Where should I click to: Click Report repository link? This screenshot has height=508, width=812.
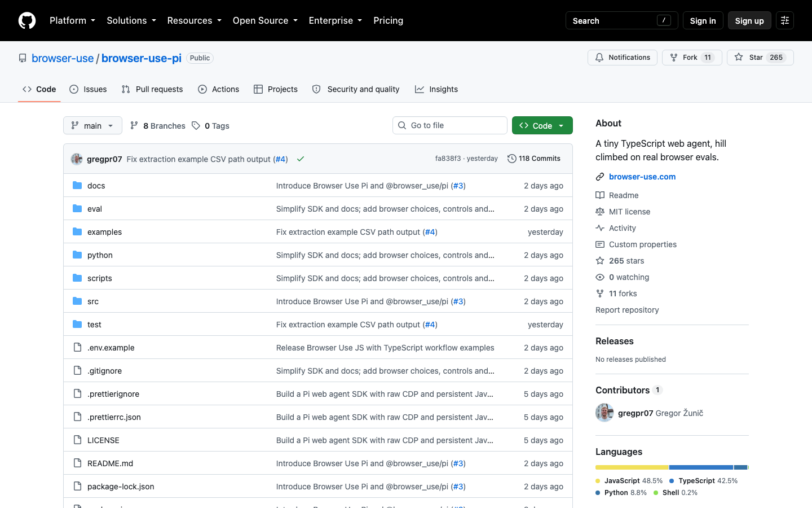(x=627, y=310)
